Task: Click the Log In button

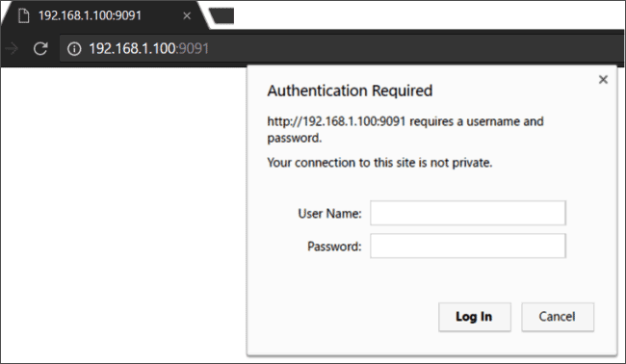Action: (x=474, y=317)
